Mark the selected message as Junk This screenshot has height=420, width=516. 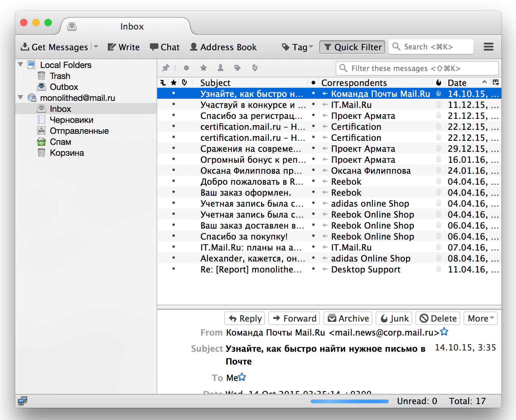click(x=394, y=319)
